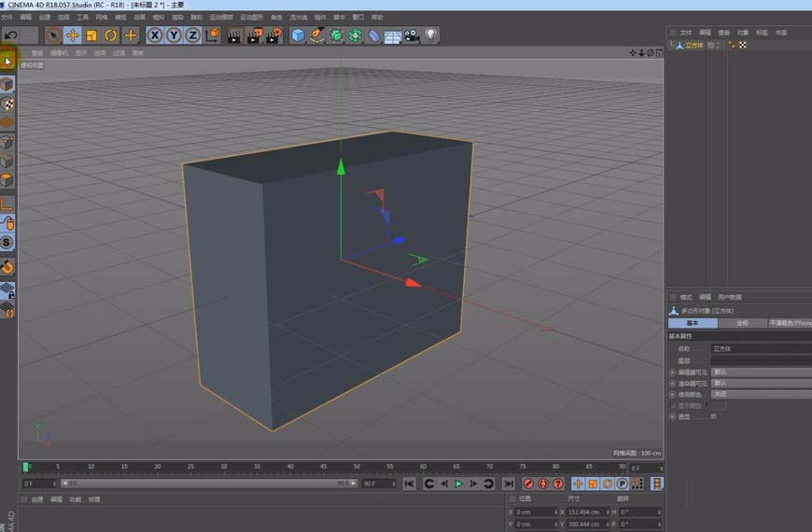The height and width of the screenshot is (532, 812).
Task: Open the 渲染器可见 dropdown
Action: click(761, 383)
